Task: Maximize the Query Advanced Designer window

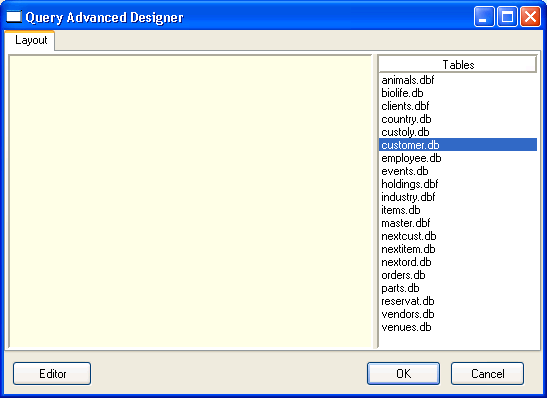Action: (x=507, y=17)
